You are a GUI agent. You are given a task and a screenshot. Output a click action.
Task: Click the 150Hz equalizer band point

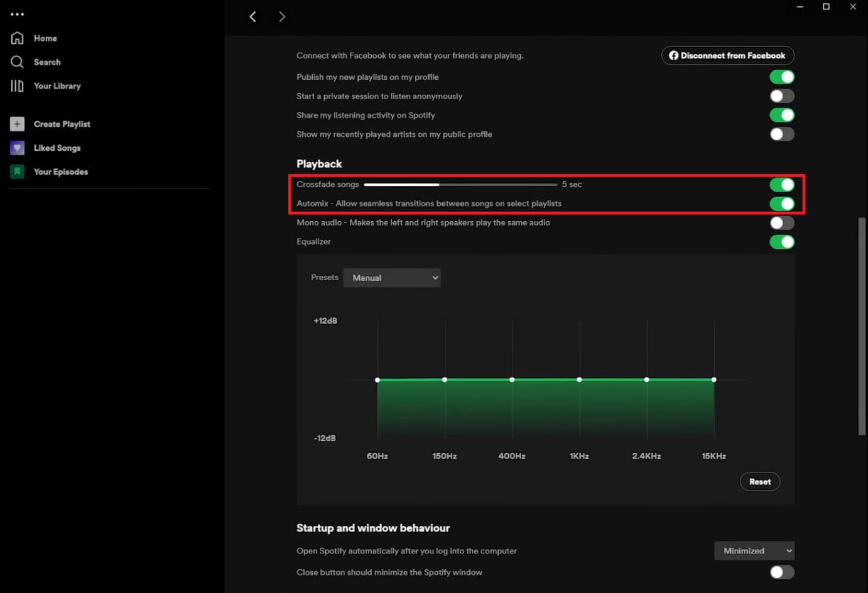tap(445, 379)
